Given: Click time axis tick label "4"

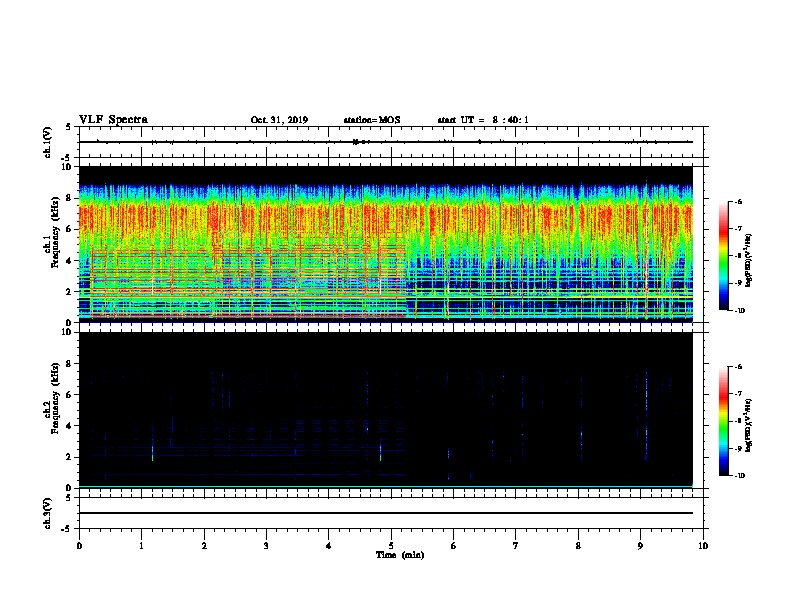Looking at the screenshot, I should [329, 546].
